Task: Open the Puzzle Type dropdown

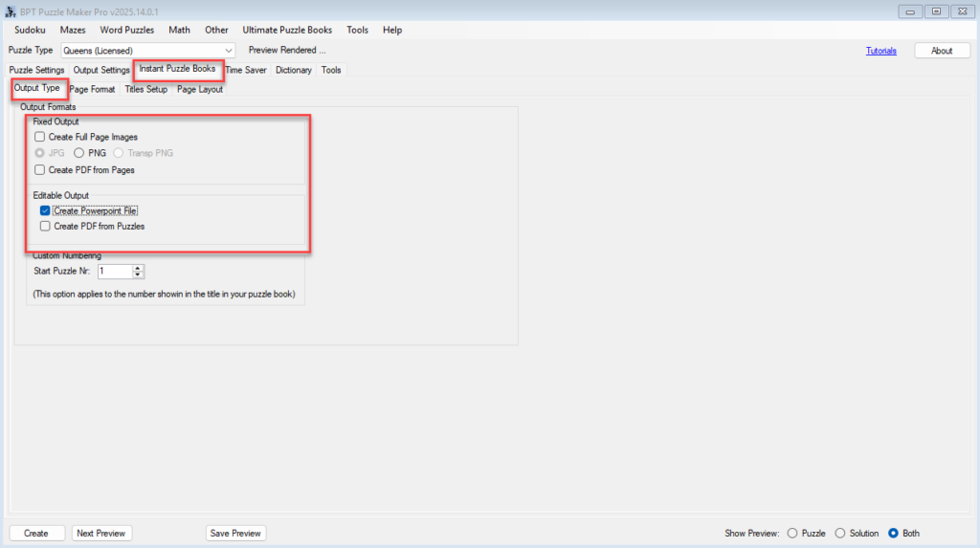Action: click(228, 51)
